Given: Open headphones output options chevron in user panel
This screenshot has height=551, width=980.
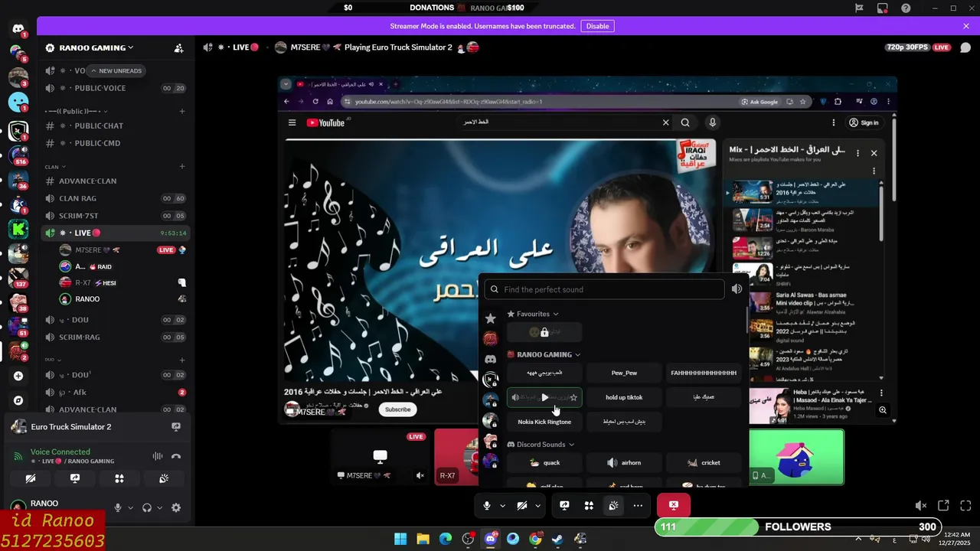Looking at the screenshot, I should [x=160, y=507].
